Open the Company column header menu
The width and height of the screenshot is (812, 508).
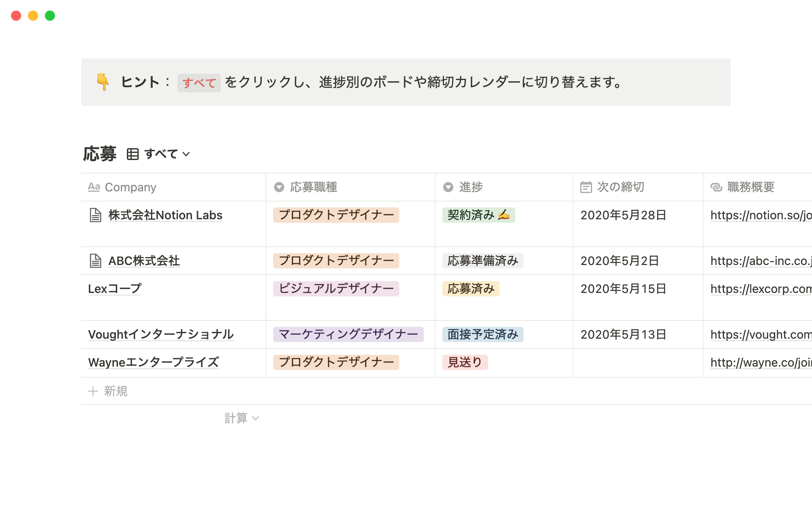[130, 187]
